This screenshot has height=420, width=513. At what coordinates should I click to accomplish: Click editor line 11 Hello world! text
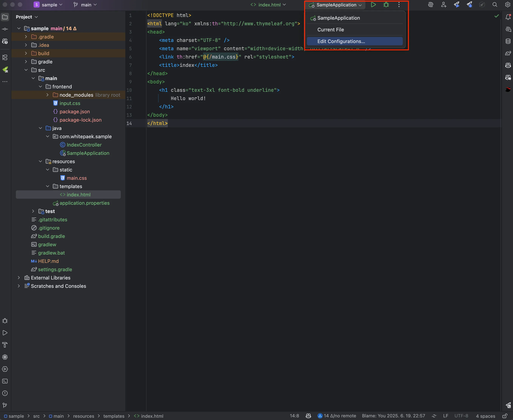tap(188, 98)
